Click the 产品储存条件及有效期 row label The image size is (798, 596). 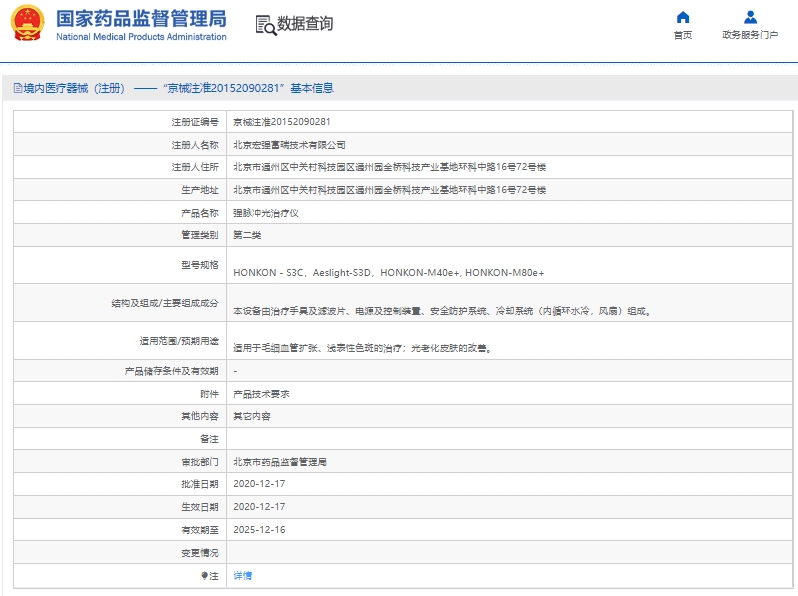point(172,371)
